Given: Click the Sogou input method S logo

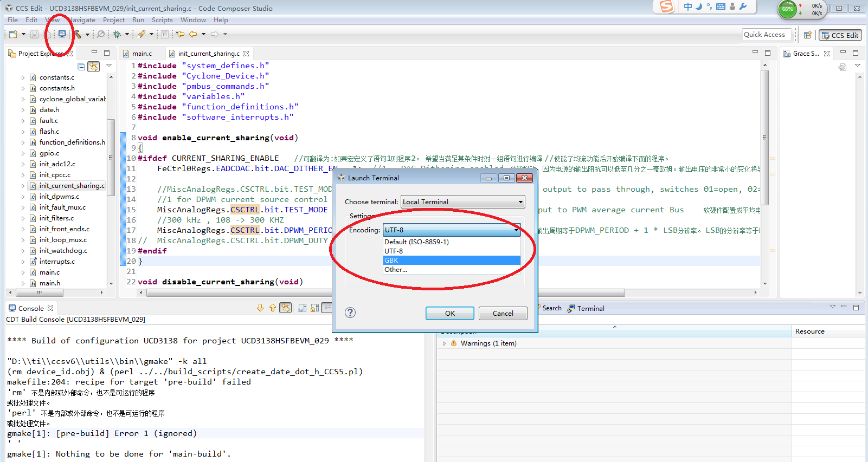Looking at the screenshot, I should pos(666,6).
